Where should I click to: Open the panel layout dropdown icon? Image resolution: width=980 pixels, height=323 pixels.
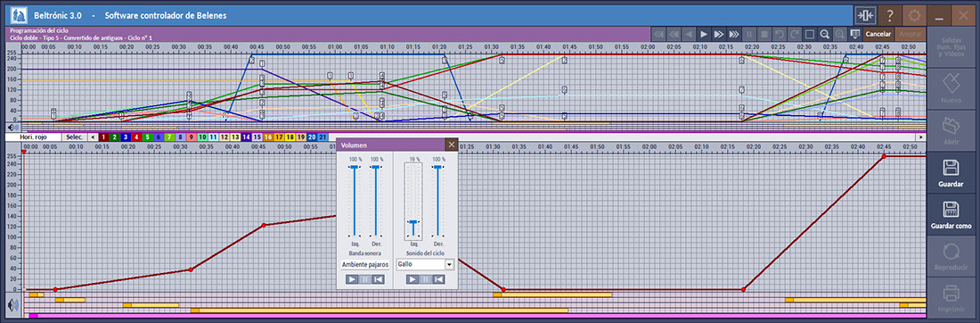855,34
